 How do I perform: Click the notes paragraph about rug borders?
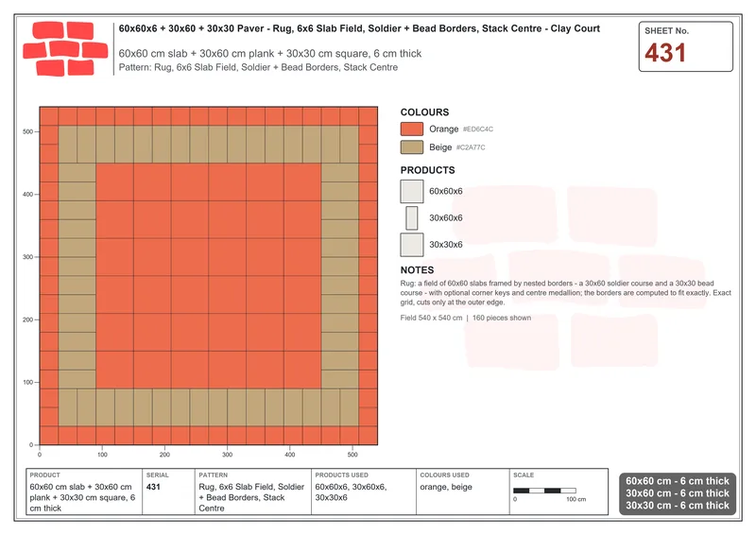565,293
